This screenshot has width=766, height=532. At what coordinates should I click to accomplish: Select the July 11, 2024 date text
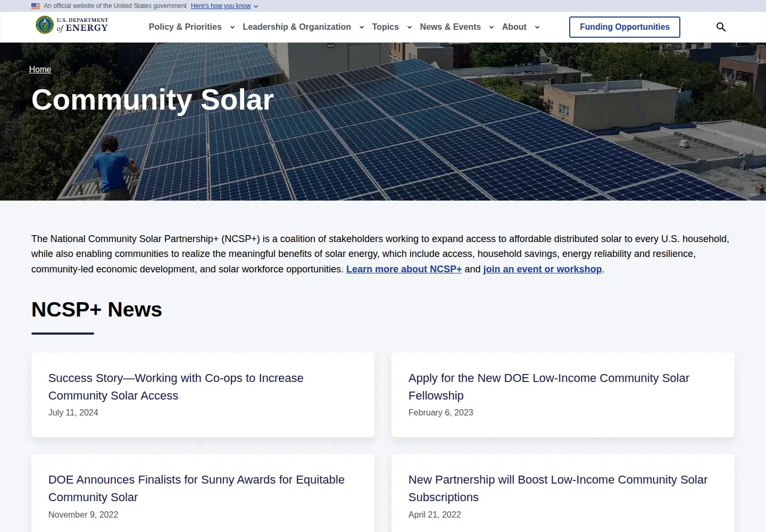click(73, 413)
